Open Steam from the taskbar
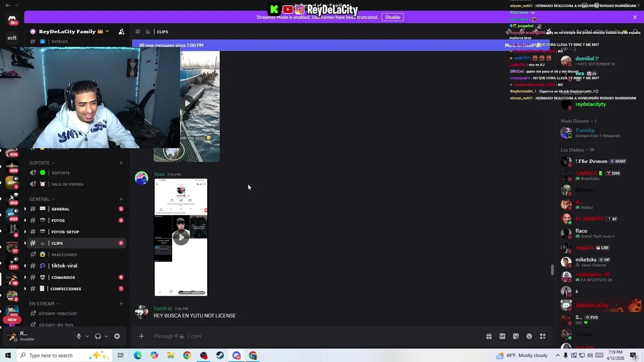The height and width of the screenshot is (362, 644). click(220, 355)
